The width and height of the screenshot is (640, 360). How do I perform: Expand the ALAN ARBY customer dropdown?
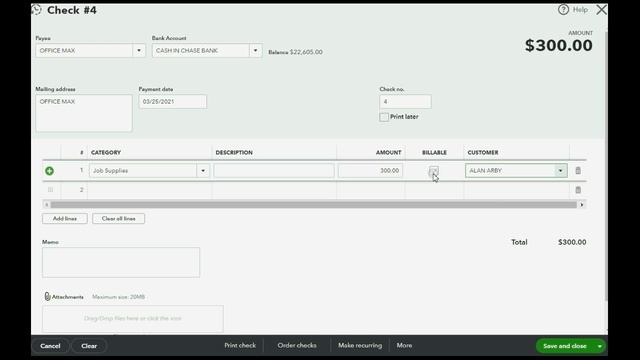click(560, 171)
